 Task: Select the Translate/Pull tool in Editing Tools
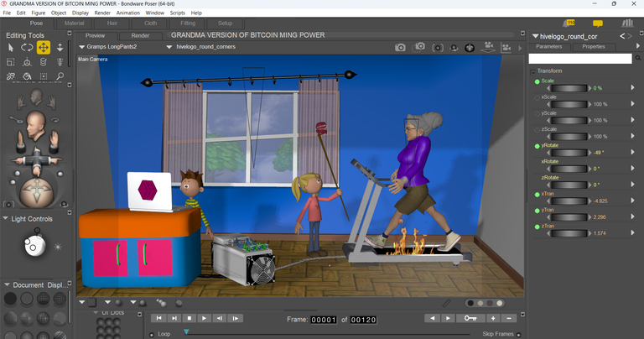[x=43, y=48]
